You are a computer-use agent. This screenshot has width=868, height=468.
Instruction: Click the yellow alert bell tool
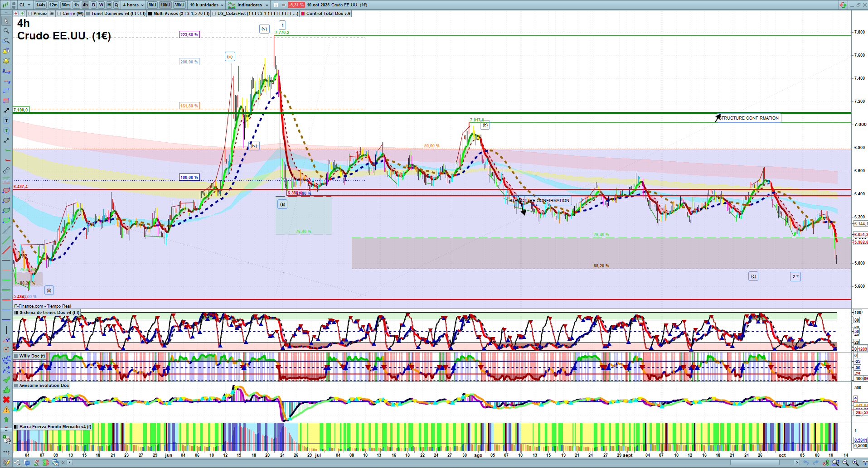click(x=6, y=61)
